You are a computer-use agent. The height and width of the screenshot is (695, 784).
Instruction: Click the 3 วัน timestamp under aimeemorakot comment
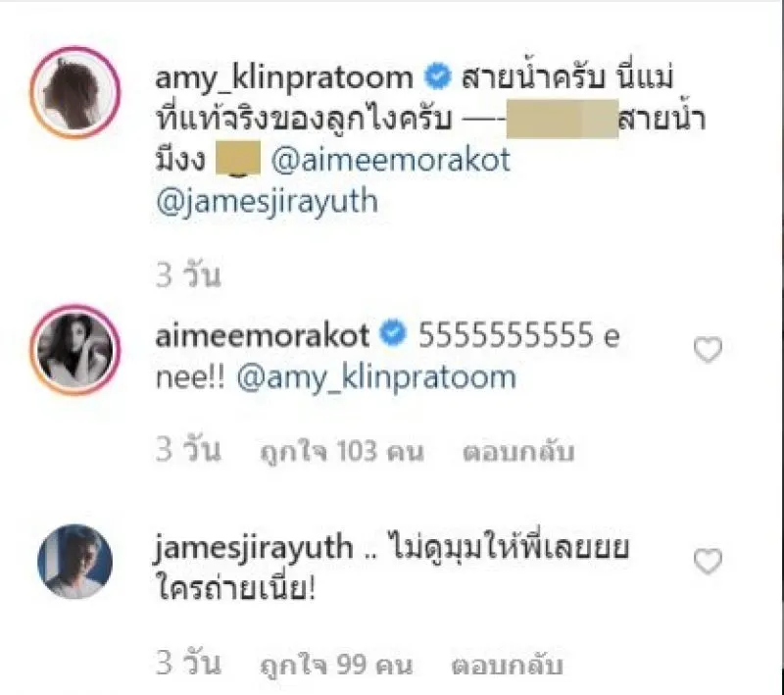coord(188,450)
